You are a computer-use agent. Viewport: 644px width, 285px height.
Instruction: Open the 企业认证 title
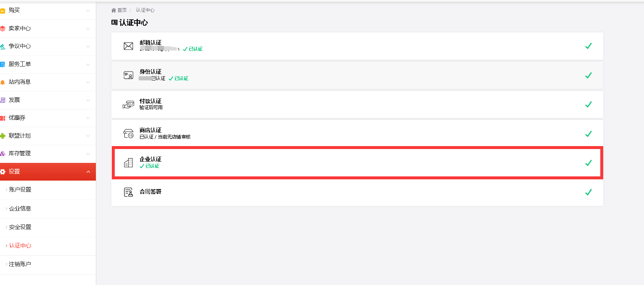[x=150, y=160]
